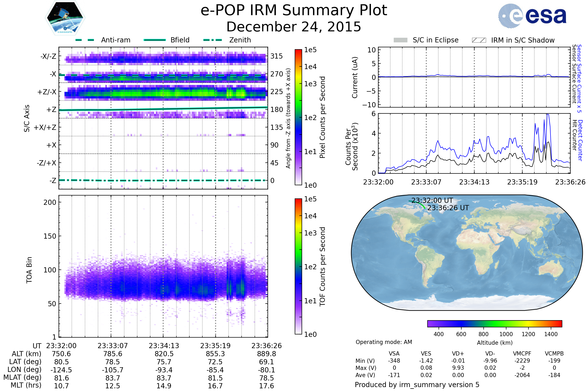
Task: Click the VSA voltage column header
Action: pos(394,354)
